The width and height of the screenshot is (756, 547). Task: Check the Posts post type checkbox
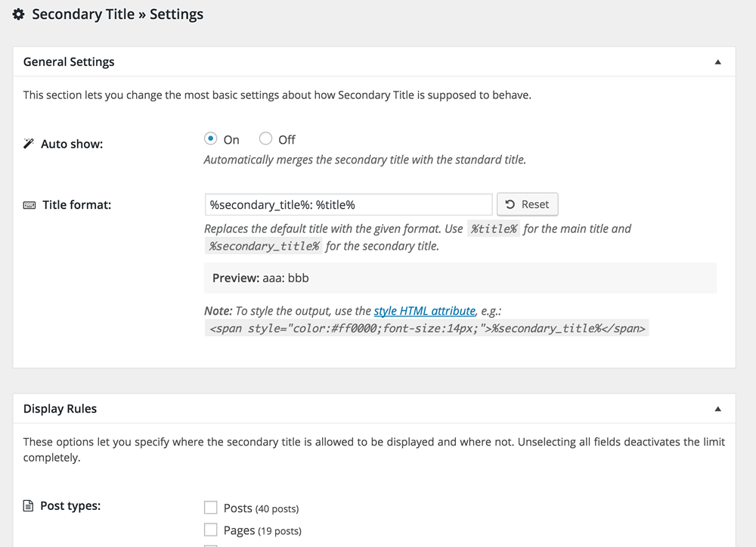pyautogui.click(x=211, y=508)
